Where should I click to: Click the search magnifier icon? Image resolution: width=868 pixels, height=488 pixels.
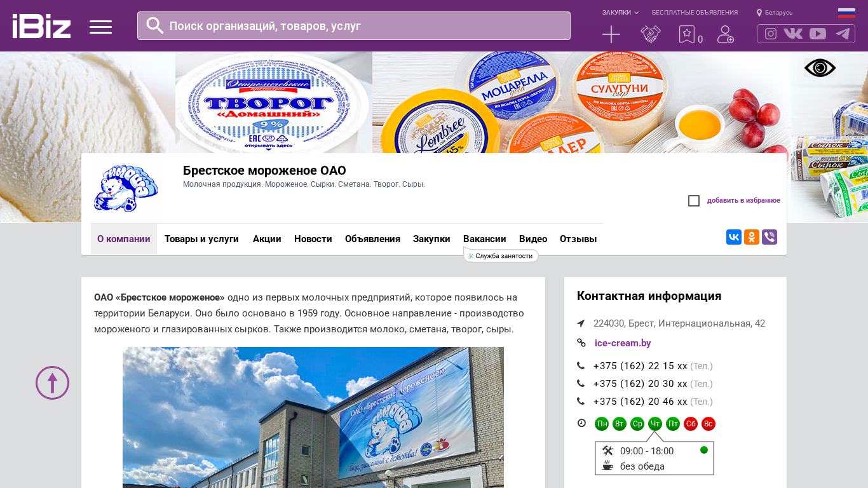[155, 25]
